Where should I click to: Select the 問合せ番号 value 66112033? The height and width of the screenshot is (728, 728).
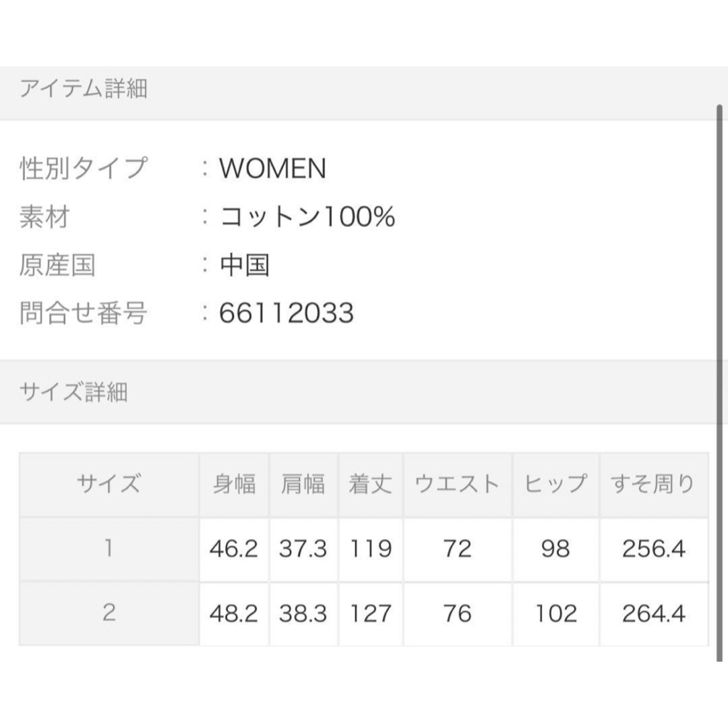286,313
